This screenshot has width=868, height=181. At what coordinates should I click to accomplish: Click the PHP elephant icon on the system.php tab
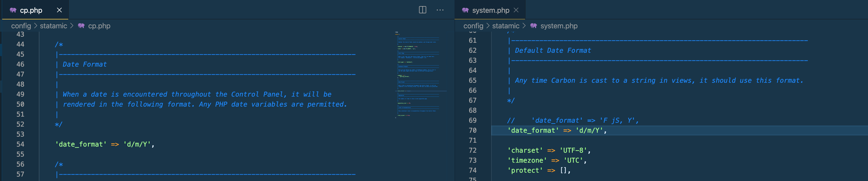coord(465,10)
